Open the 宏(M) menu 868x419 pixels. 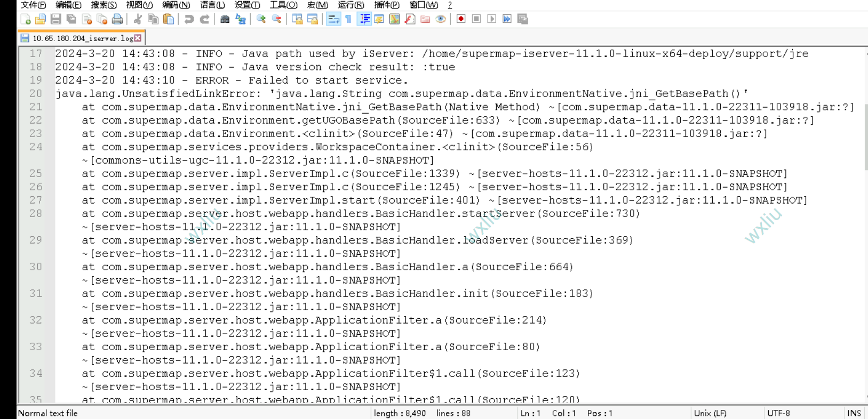(317, 5)
